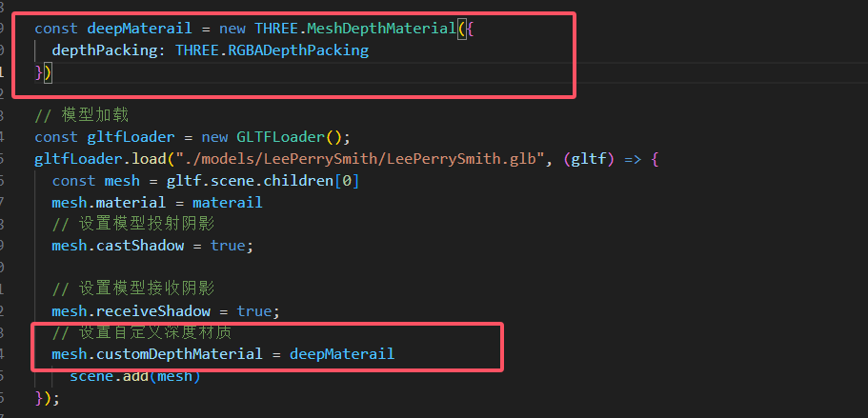Image resolution: width=868 pixels, height=418 pixels.
Task: Click the RGBADepthPacking constant
Action: 297,50
